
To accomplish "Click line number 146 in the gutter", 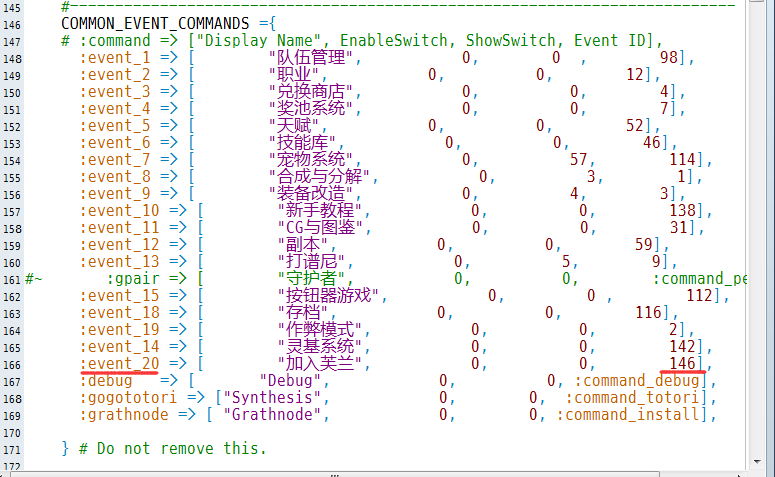I will point(12,25).
